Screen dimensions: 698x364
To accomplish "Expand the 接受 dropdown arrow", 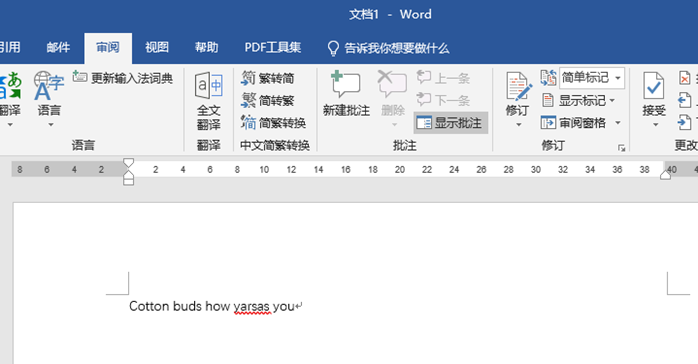I will click(655, 125).
